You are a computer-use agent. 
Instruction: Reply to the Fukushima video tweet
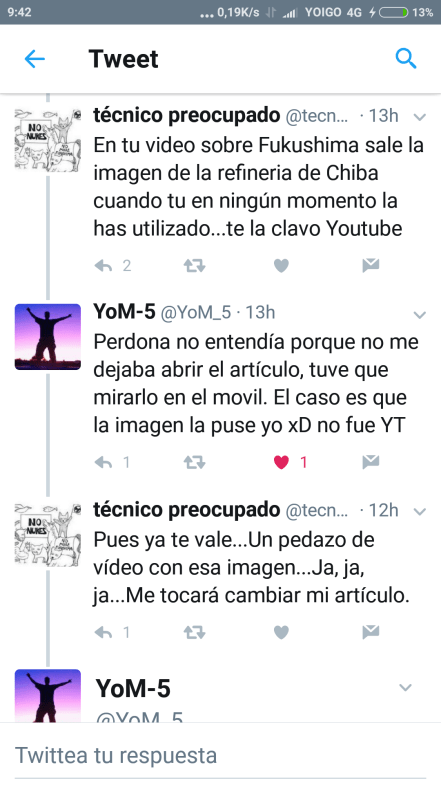(x=103, y=266)
